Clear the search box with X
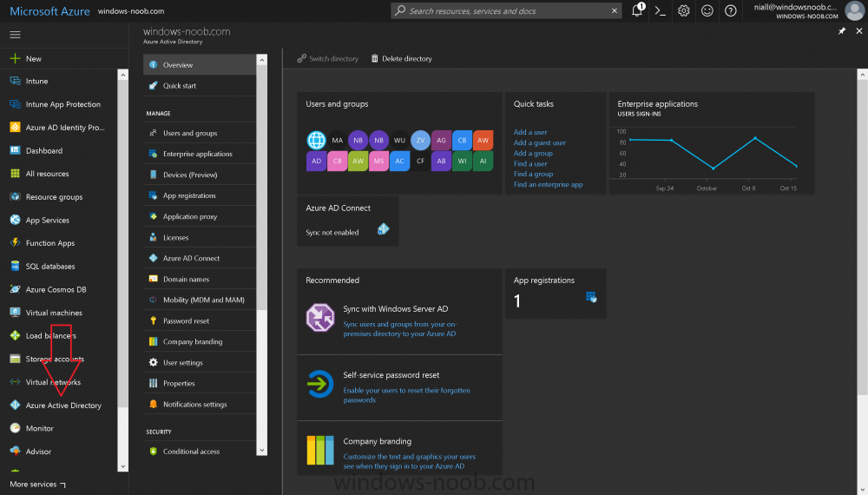 [x=615, y=10]
